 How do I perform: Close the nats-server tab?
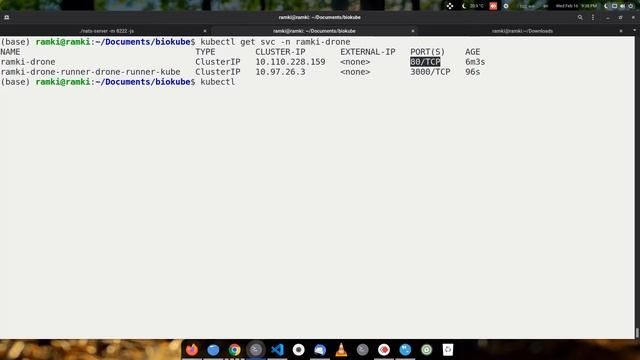coord(205,31)
